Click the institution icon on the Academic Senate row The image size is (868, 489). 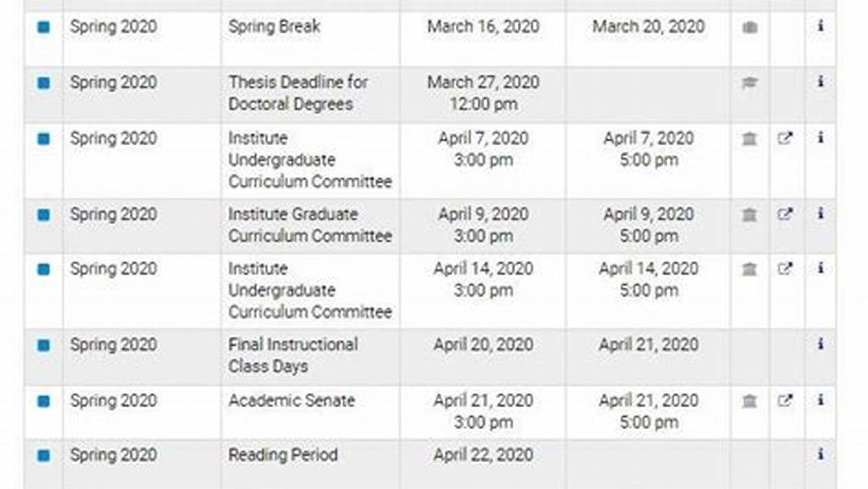(x=749, y=401)
